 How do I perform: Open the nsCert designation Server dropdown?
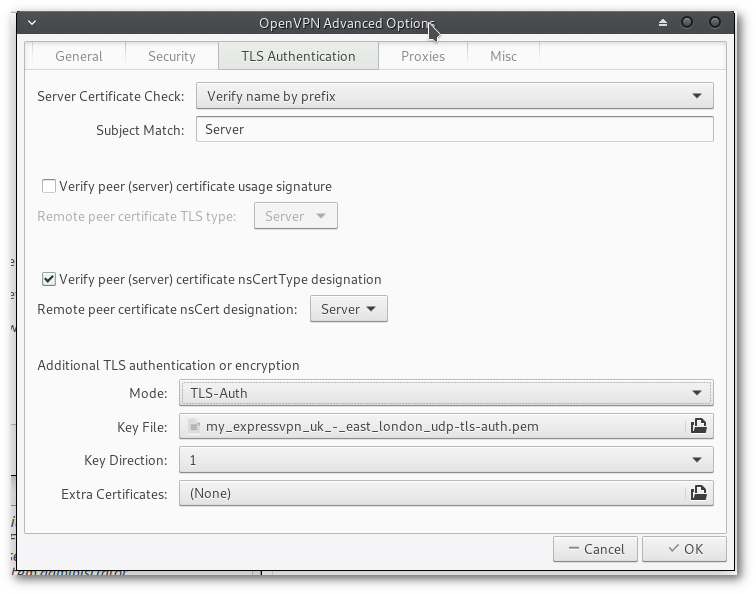pyautogui.click(x=348, y=309)
